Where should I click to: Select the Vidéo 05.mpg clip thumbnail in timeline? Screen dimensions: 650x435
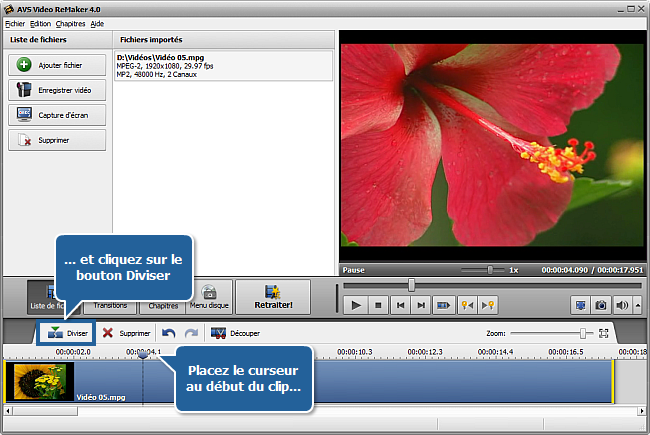tap(40, 383)
